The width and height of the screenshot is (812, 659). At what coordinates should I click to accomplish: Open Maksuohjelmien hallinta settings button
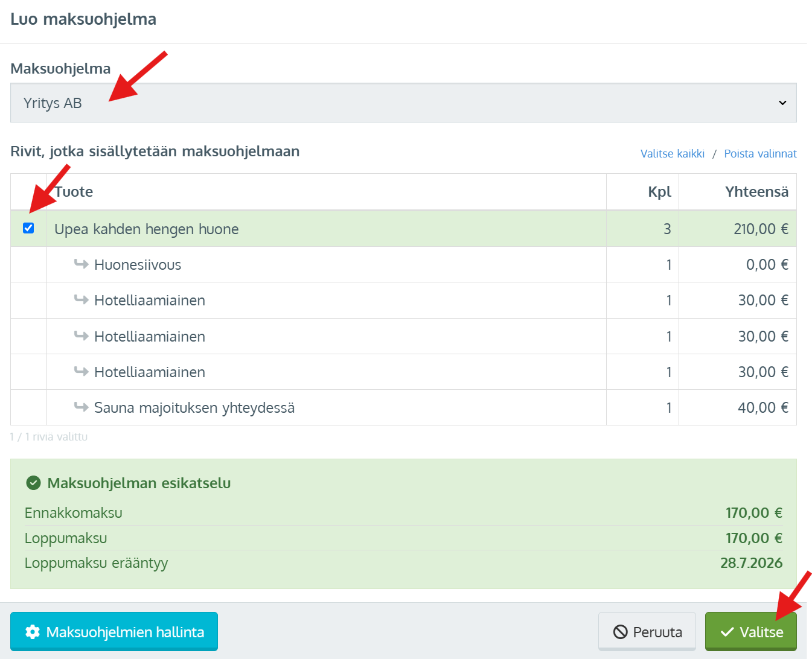[114, 632]
